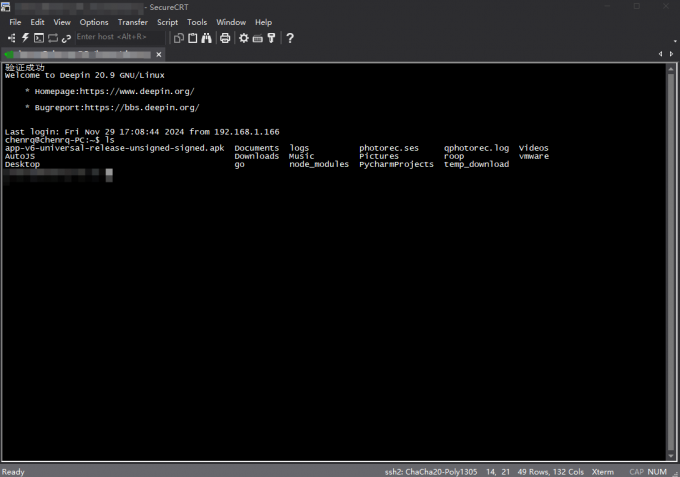Screen dimensions: 680x477
Task: Click the 'AutoJS' directory name
Action: coord(20,156)
